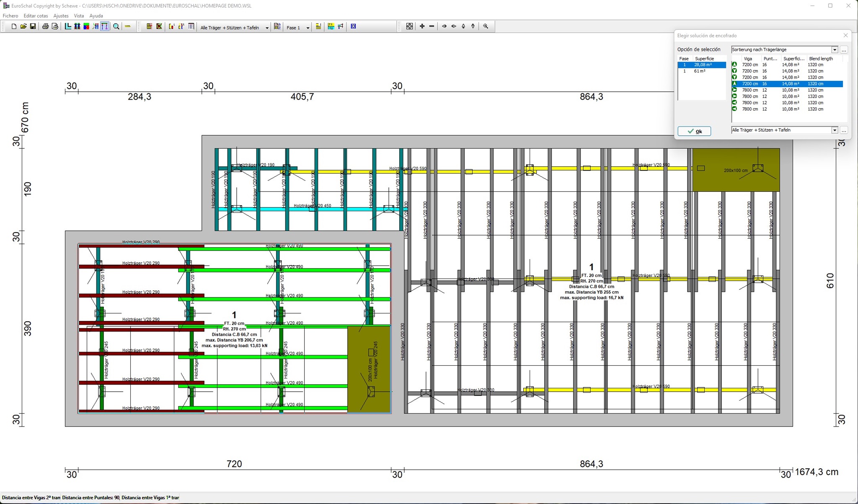Viewport: 858px width, 504px height.
Task: Click the New file icon
Action: point(14,26)
